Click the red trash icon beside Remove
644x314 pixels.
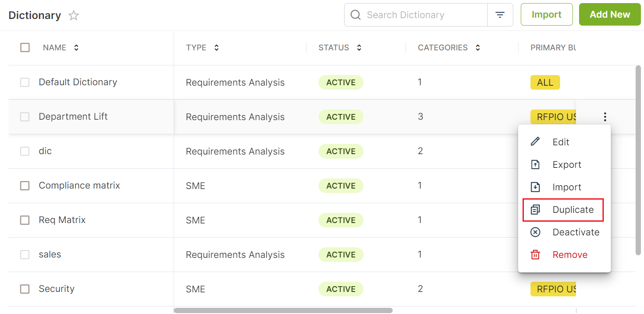coord(535,254)
